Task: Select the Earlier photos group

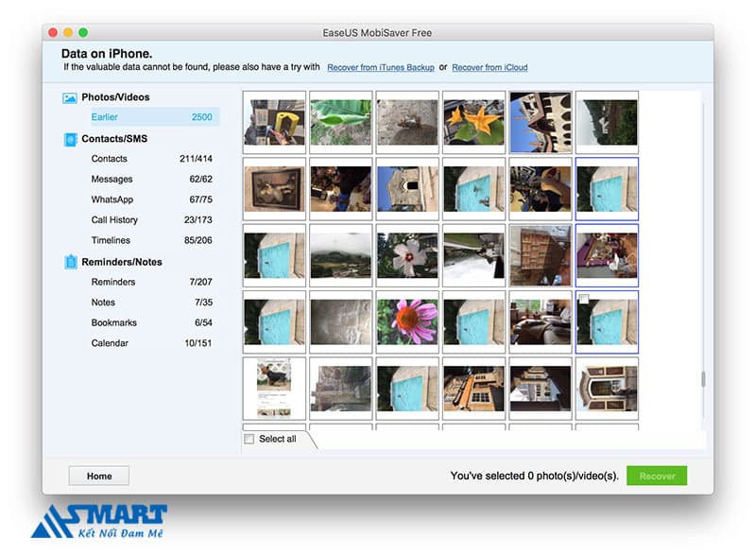Action: [104, 117]
